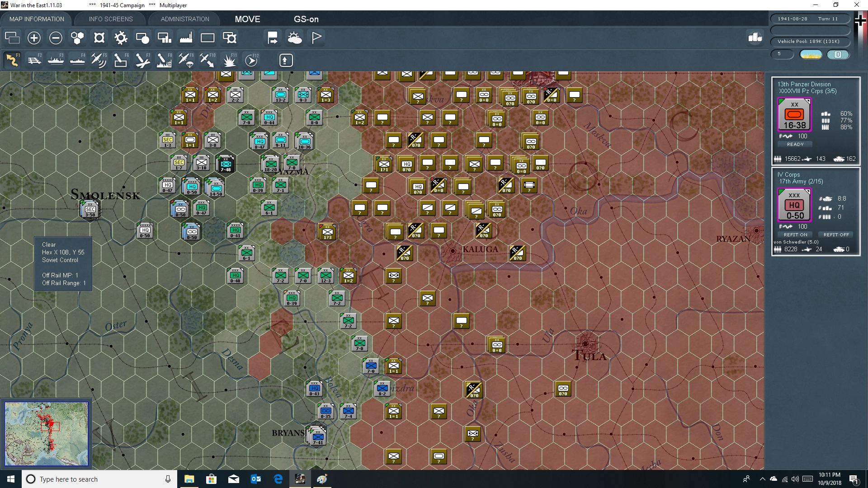Screen dimensions: 868x488
Task: Click the overlapping windows icon
Action: [x=12, y=38]
